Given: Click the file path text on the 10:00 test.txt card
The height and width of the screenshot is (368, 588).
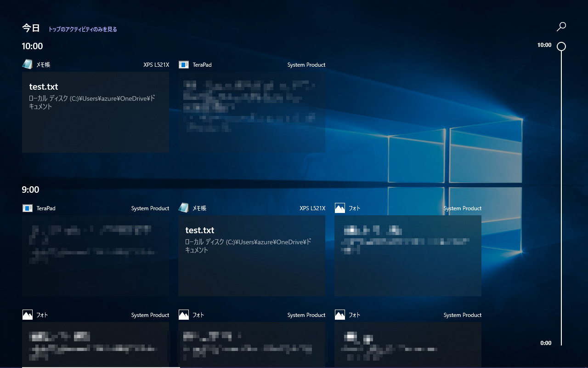Looking at the screenshot, I should 92,103.
